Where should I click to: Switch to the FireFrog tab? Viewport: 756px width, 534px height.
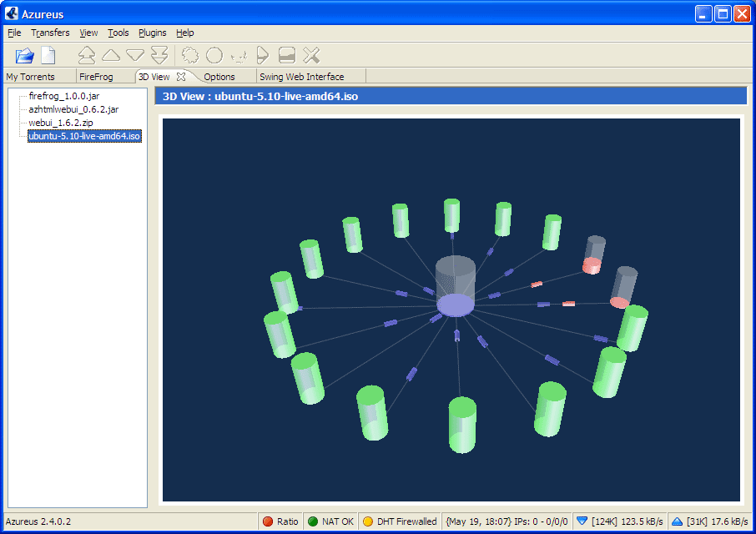[x=96, y=77]
